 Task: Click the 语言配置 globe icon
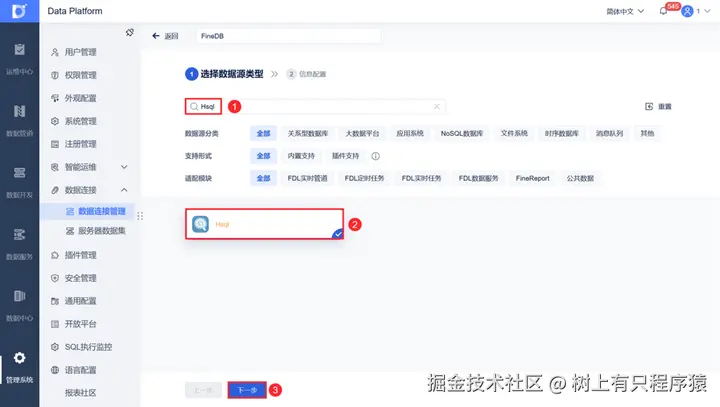click(55, 370)
